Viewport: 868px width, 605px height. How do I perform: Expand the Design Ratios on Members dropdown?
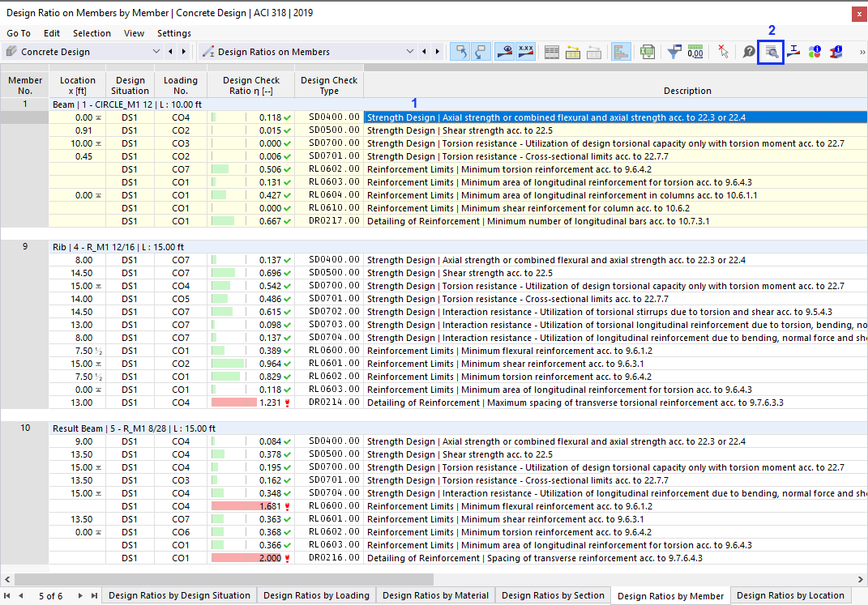coord(409,52)
